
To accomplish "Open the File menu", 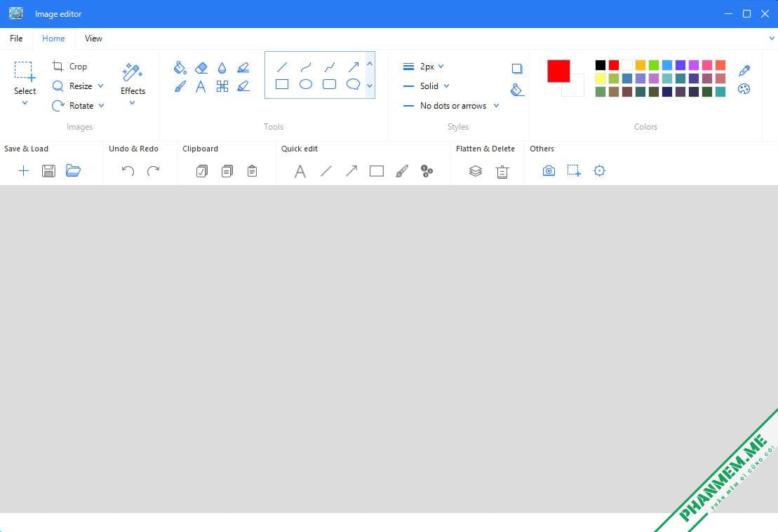I will [16, 38].
